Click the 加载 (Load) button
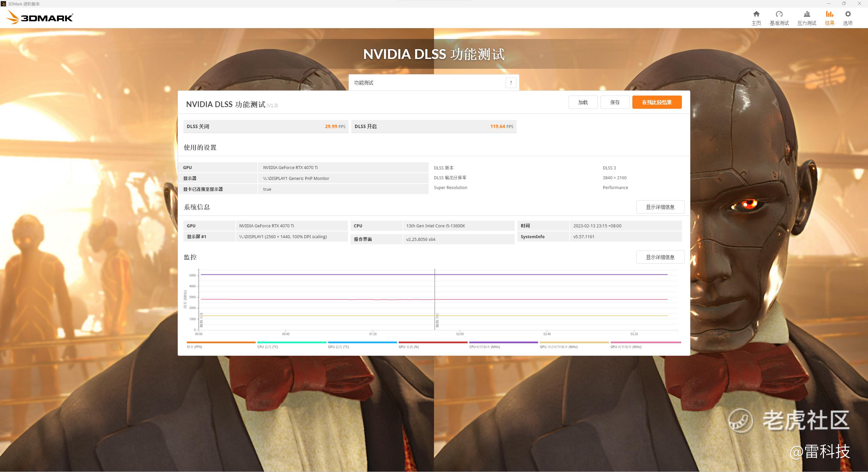The width and height of the screenshot is (868, 472). pyautogui.click(x=583, y=102)
